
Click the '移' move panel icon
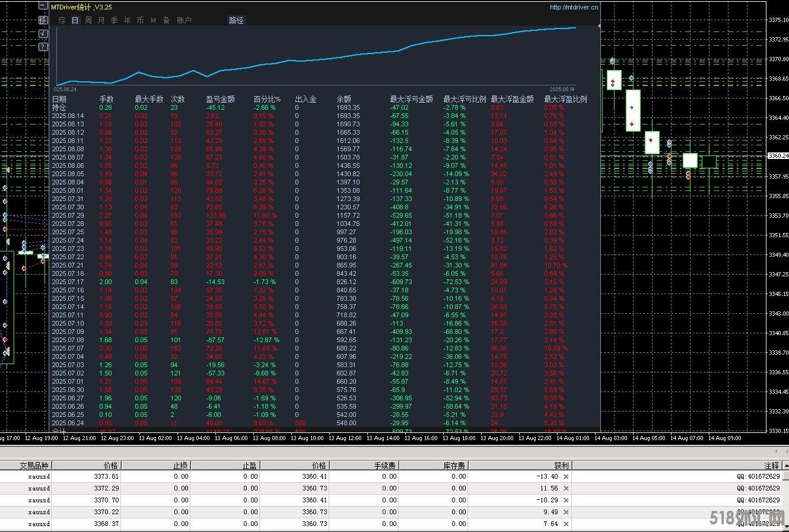click(x=43, y=20)
